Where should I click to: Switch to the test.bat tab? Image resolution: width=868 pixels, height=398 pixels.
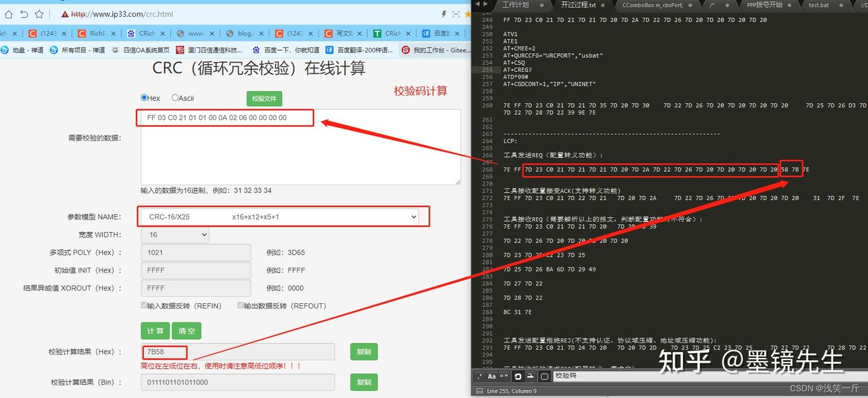tap(819, 5)
